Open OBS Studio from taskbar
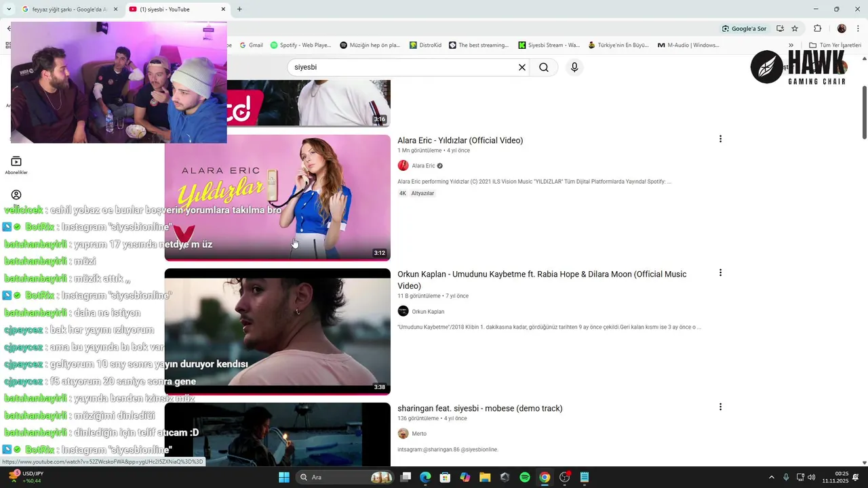 (564, 477)
